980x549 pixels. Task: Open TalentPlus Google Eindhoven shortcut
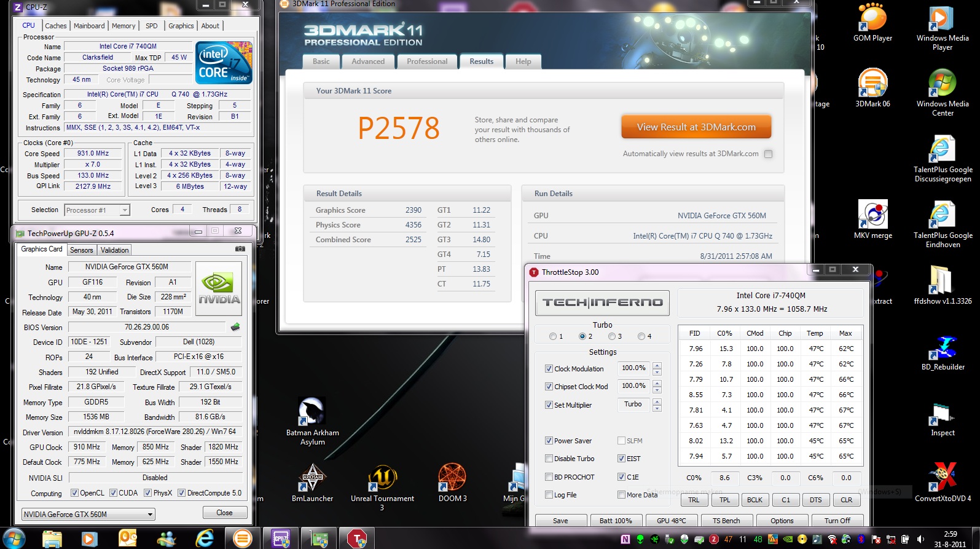click(943, 224)
